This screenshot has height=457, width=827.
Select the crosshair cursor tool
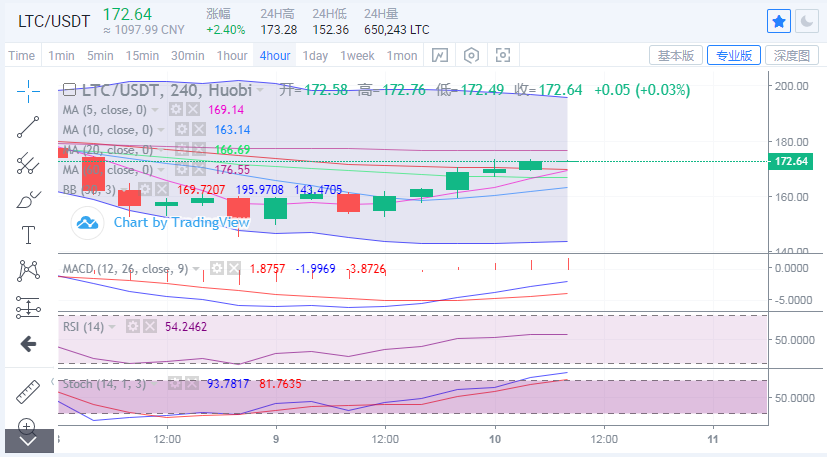coord(28,91)
